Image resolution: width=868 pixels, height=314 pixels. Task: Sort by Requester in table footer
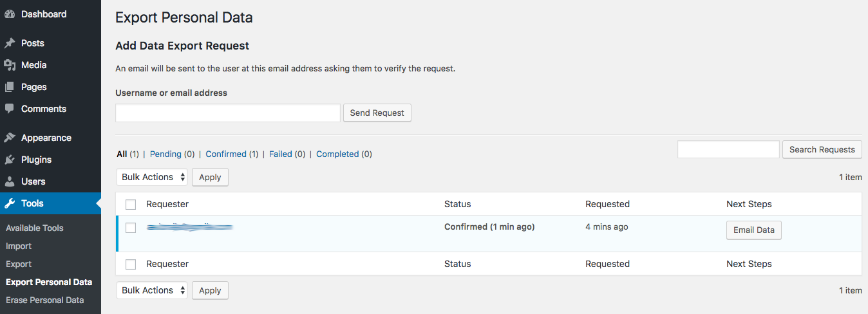[x=167, y=264]
